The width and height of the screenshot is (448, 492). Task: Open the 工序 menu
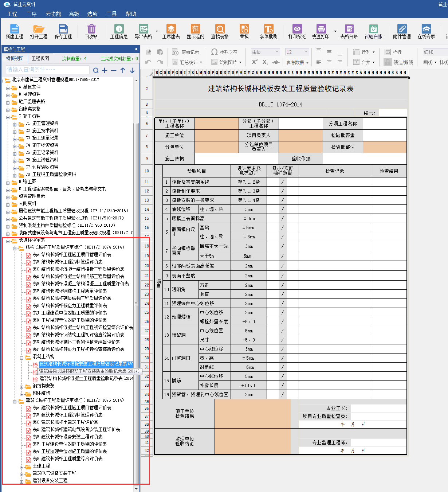[32, 14]
